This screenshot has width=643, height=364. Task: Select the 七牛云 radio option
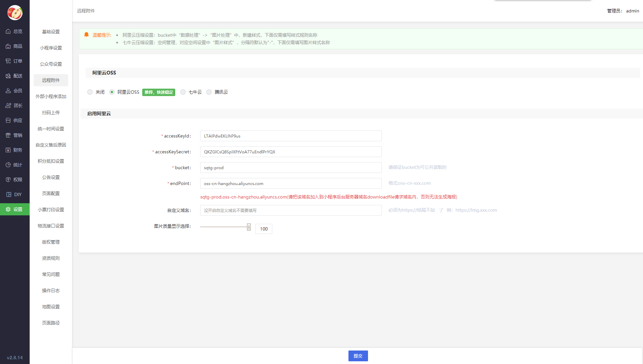(x=183, y=92)
